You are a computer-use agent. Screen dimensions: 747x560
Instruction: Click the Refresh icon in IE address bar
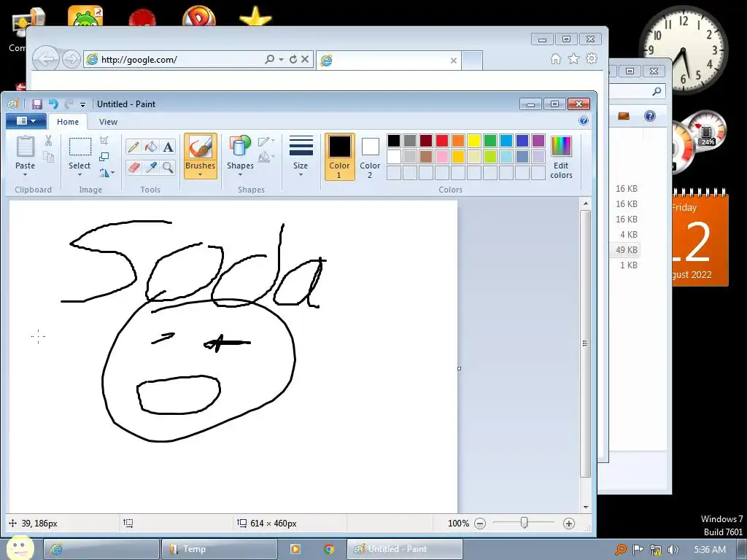click(x=293, y=59)
